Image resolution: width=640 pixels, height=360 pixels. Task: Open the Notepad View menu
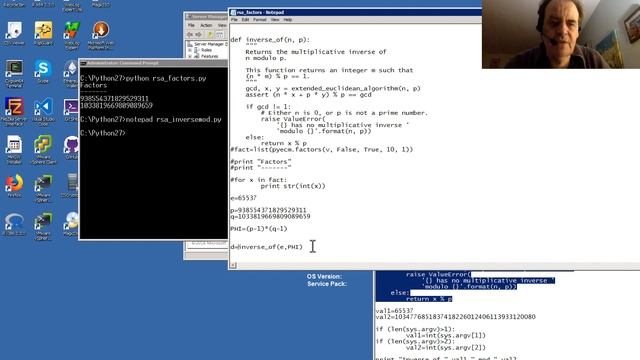(275, 20)
